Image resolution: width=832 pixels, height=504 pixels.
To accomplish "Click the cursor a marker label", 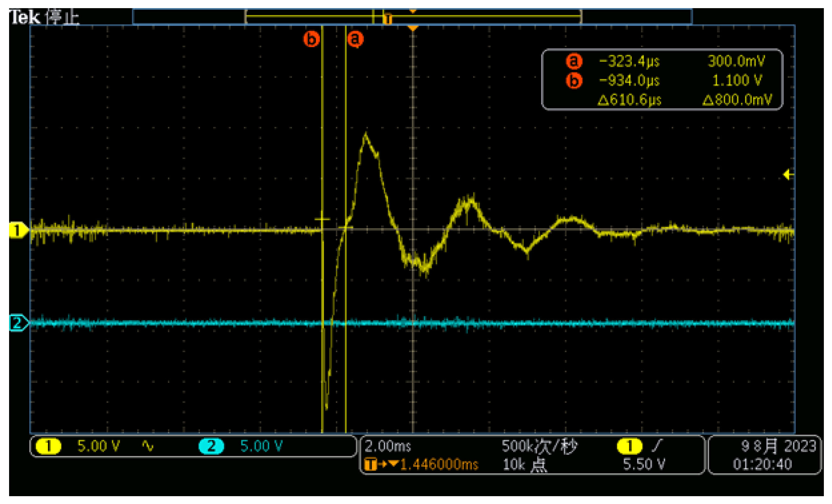I will pyautogui.click(x=355, y=39).
